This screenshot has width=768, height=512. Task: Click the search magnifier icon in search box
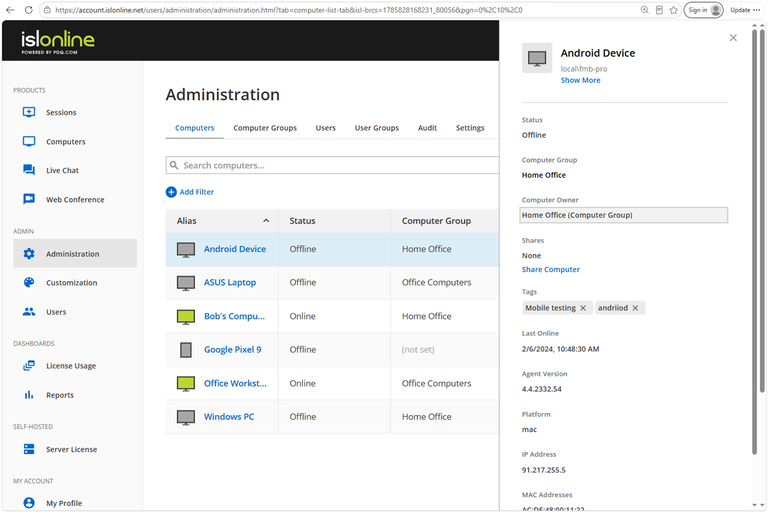(173, 166)
